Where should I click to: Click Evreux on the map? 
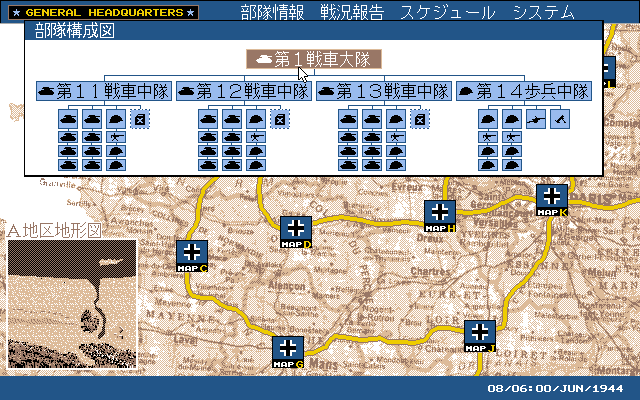click(x=407, y=187)
